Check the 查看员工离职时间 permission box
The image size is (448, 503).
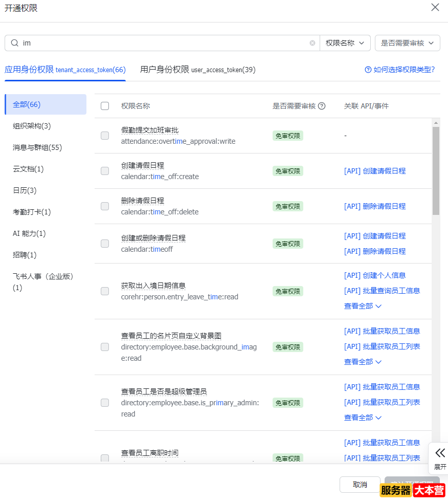(105, 458)
